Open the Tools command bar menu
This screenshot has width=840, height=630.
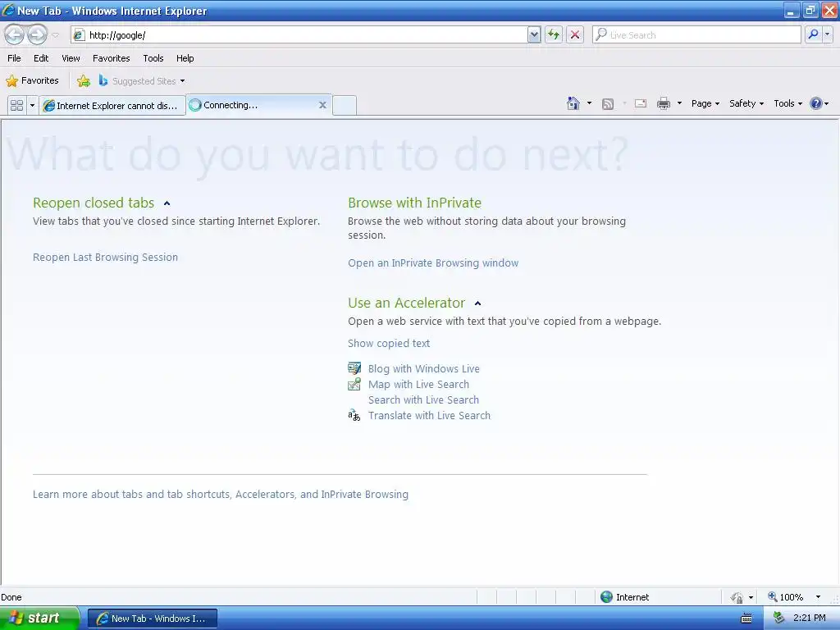(787, 103)
